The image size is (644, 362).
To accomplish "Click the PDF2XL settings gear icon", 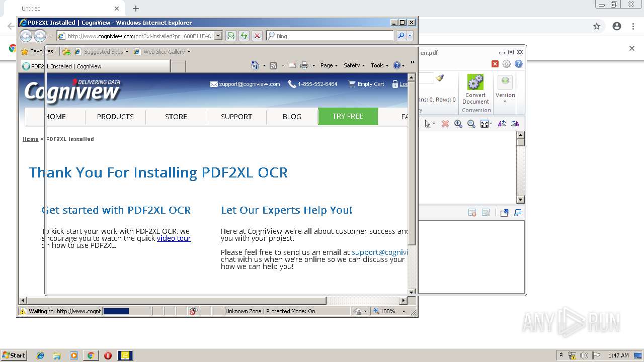I will pos(507,64).
